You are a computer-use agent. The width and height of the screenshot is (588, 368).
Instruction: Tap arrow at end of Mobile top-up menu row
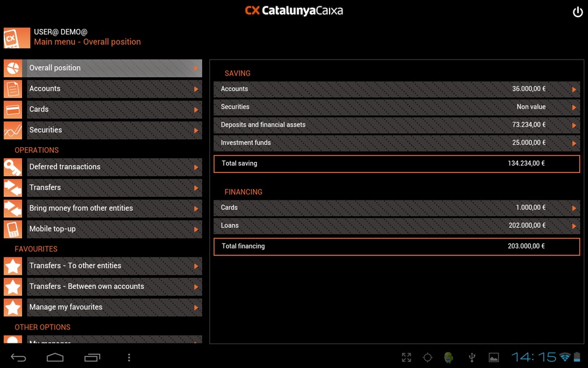click(196, 229)
